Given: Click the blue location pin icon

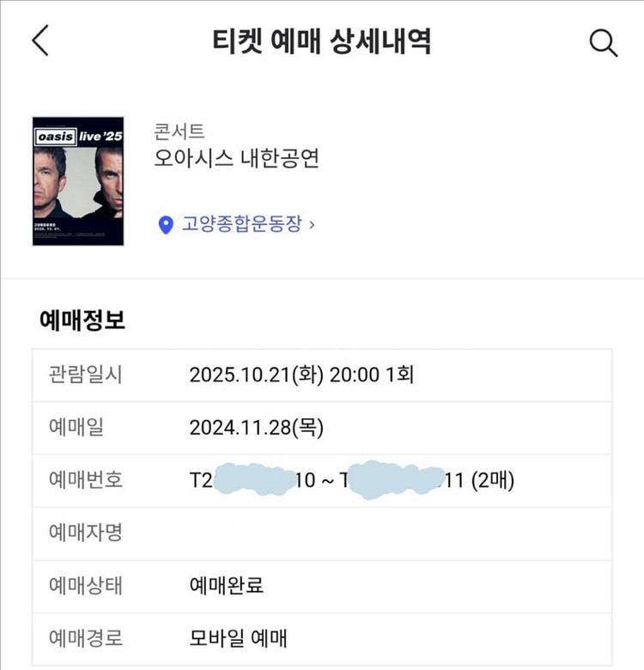Looking at the screenshot, I should click(x=167, y=225).
